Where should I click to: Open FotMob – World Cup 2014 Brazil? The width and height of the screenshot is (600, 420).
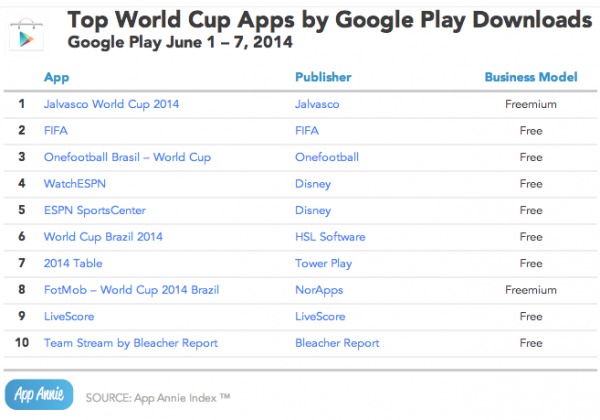pos(132,290)
